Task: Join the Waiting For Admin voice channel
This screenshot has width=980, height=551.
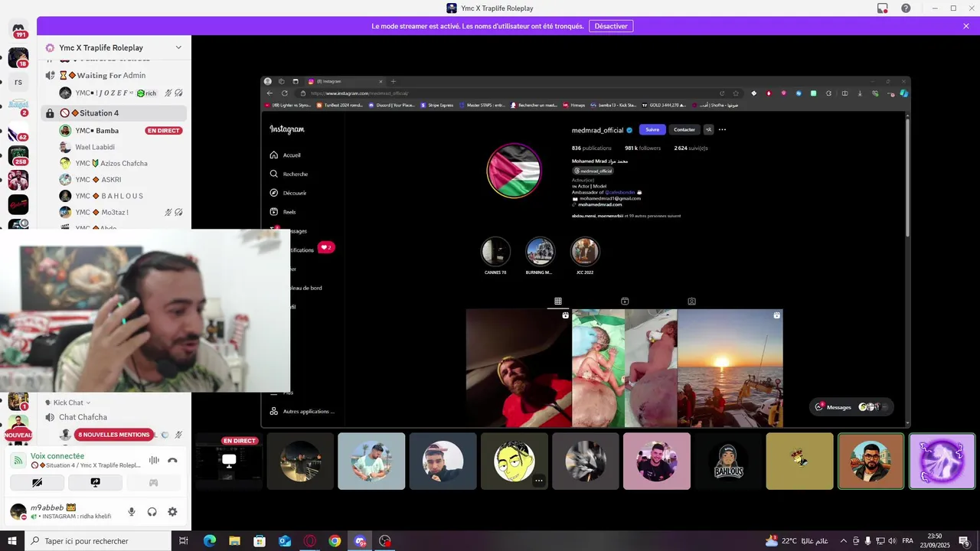Action: coord(113,75)
